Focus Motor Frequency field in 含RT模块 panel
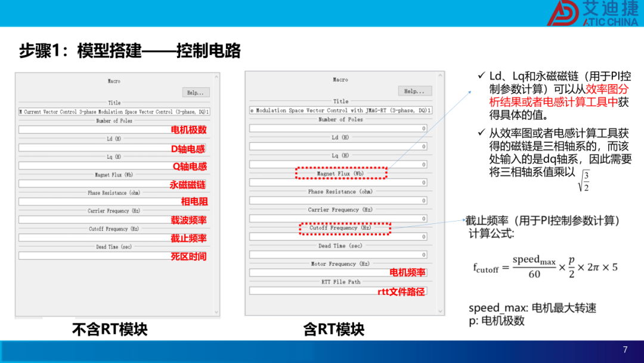 click(338, 273)
